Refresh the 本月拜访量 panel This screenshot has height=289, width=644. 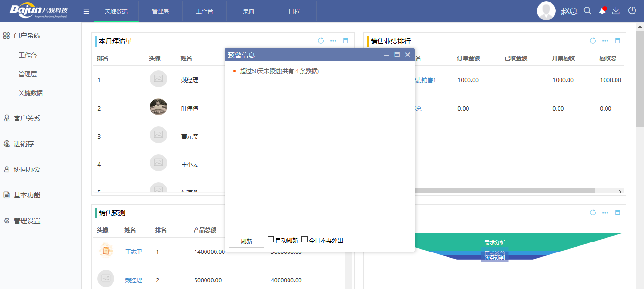[x=321, y=41]
